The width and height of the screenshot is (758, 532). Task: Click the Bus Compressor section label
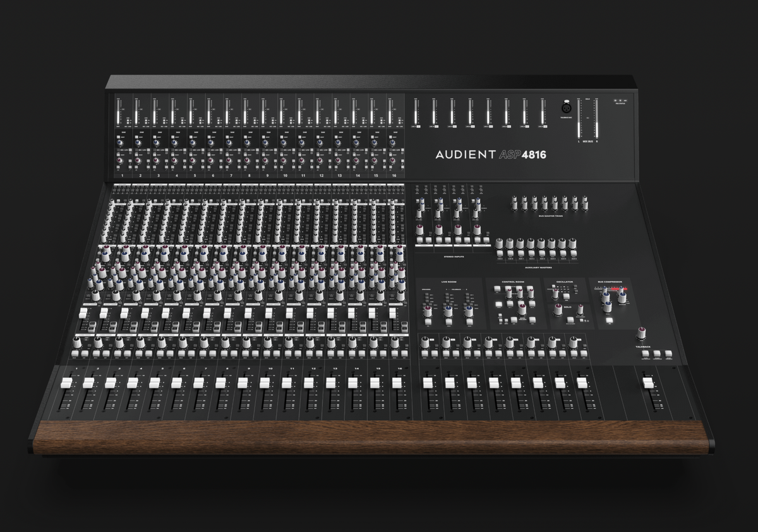[x=610, y=282]
